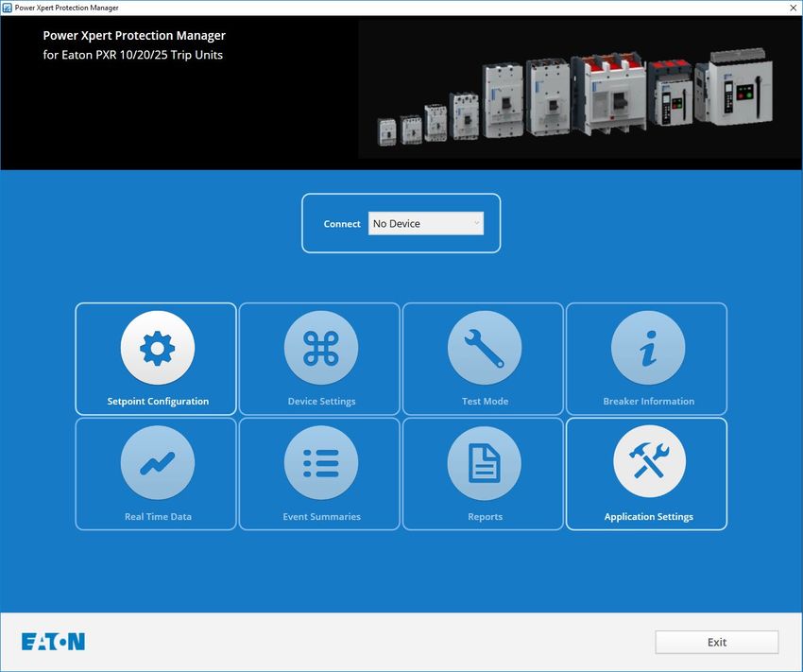Image resolution: width=803 pixels, height=672 pixels.
Task: Select the Test Mode wrench icon
Action: pyautogui.click(x=485, y=348)
